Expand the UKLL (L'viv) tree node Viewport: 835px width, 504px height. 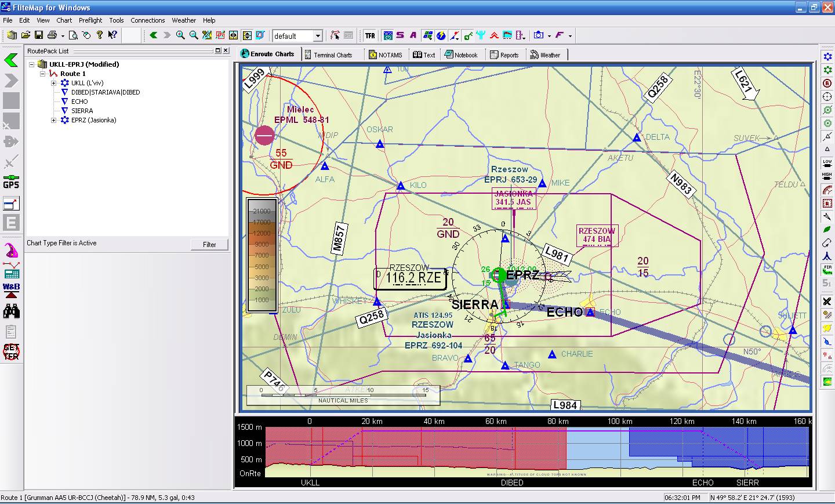(54, 83)
